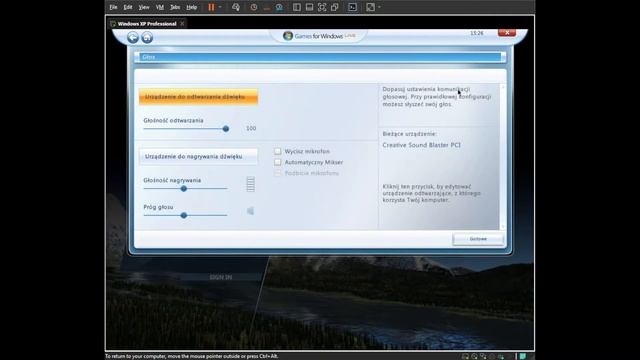This screenshot has height=360, width=640.
Task: Open the console view icon
Action: tap(352, 7)
